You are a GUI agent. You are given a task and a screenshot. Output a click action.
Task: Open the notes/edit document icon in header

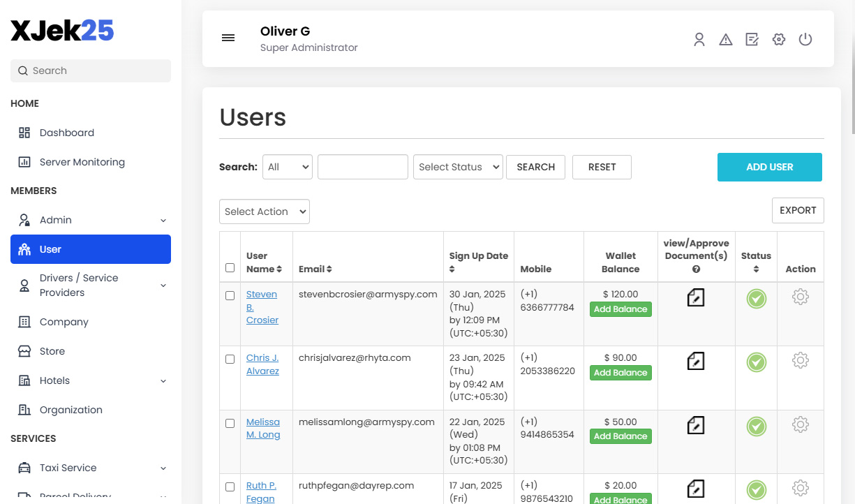pyautogui.click(x=752, y=39)
